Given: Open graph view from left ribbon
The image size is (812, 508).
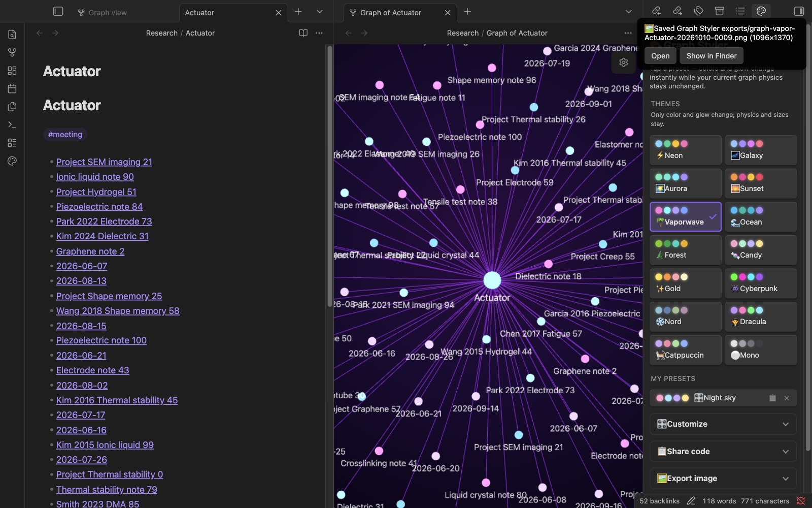Looking at the screenshot, I should (x=12, y=52).
